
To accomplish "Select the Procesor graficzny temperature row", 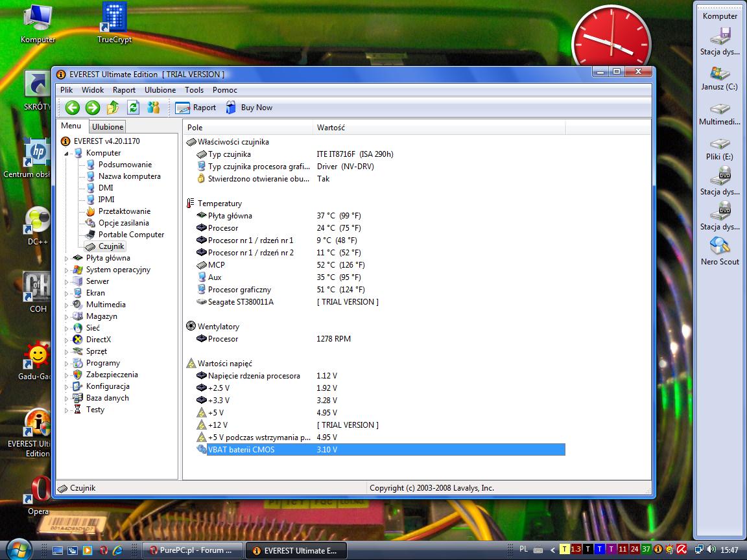I will tap(239, 290).
